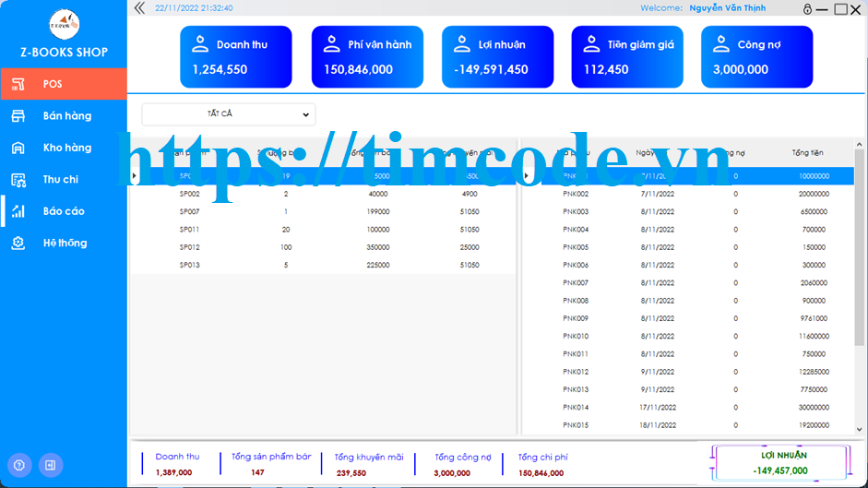This screenshot has height=488, width=868.
Task: Click the Tổng sản phẩm bán value 147
Action: click(257, 472)
